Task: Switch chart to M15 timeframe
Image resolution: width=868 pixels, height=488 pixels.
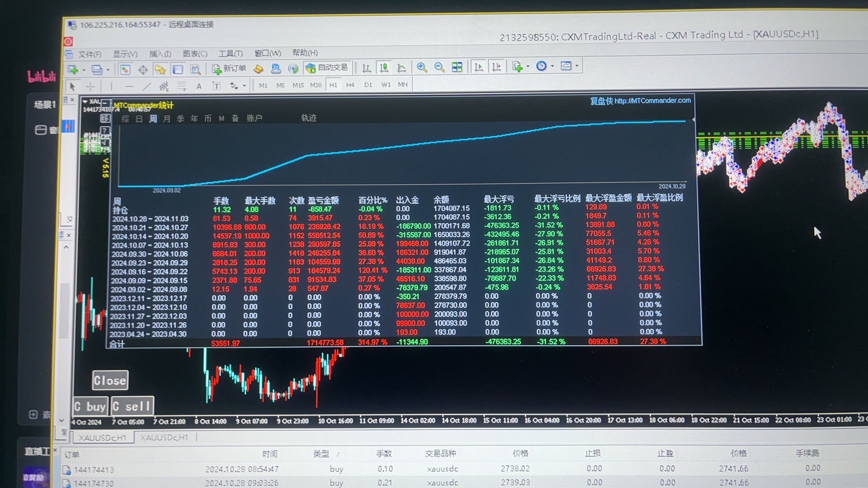Action: [x=298, y=85]
